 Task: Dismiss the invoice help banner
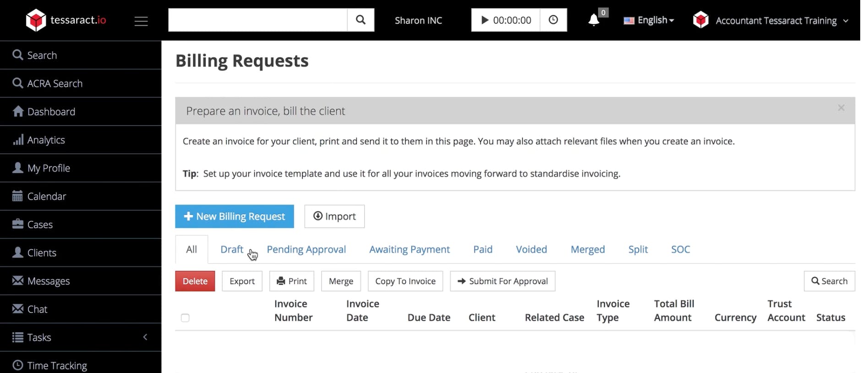[841, 108]
